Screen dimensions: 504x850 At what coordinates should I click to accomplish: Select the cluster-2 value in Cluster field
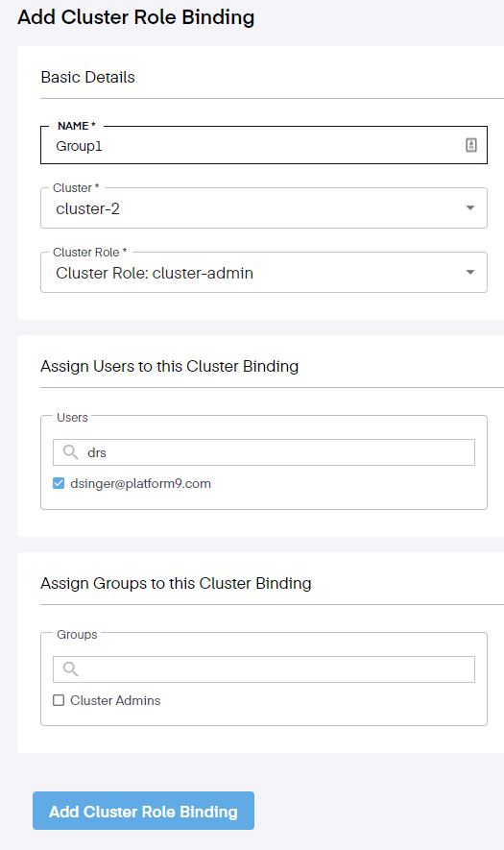click(87, 208)
